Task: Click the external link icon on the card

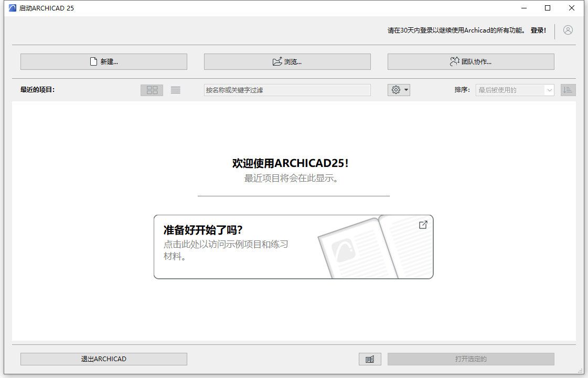Action: tap(423, 225)
